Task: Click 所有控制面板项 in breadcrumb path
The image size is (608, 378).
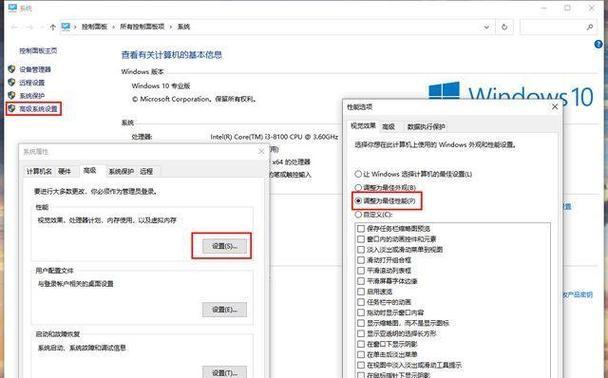Action: coord(142,27)
